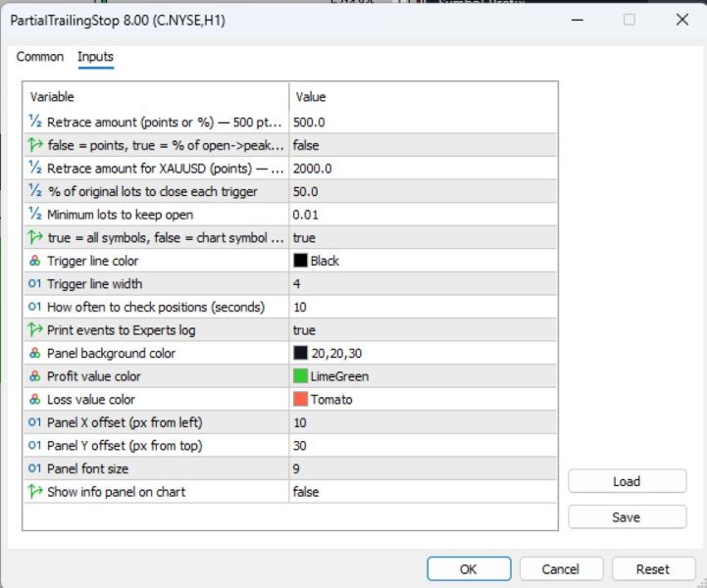
Task: Click the ½ icon beside Retrace amount for XAUUSD
Action: (34, 168)
